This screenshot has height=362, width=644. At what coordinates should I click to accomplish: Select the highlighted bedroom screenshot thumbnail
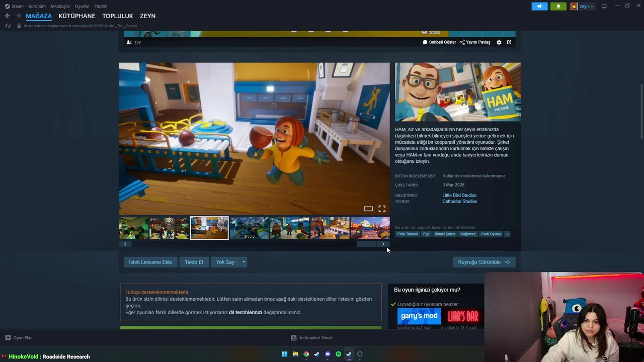click(209, 228)
